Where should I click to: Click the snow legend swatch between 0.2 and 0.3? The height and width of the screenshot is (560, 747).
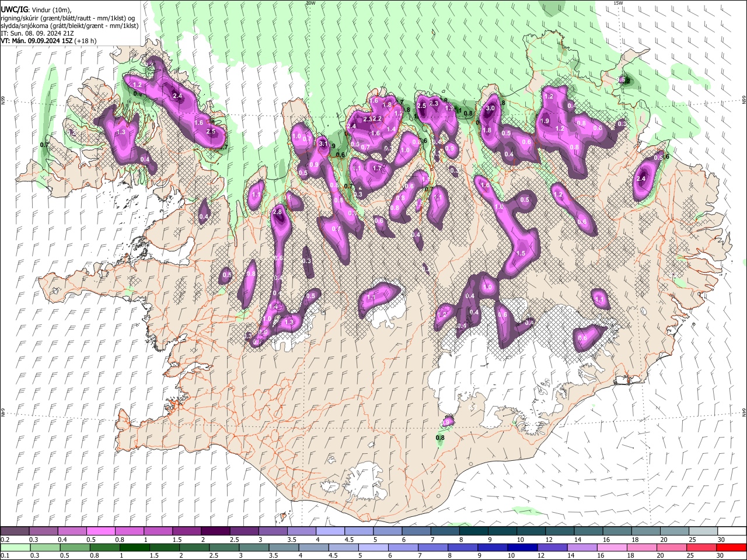click(x=15, y=531)
